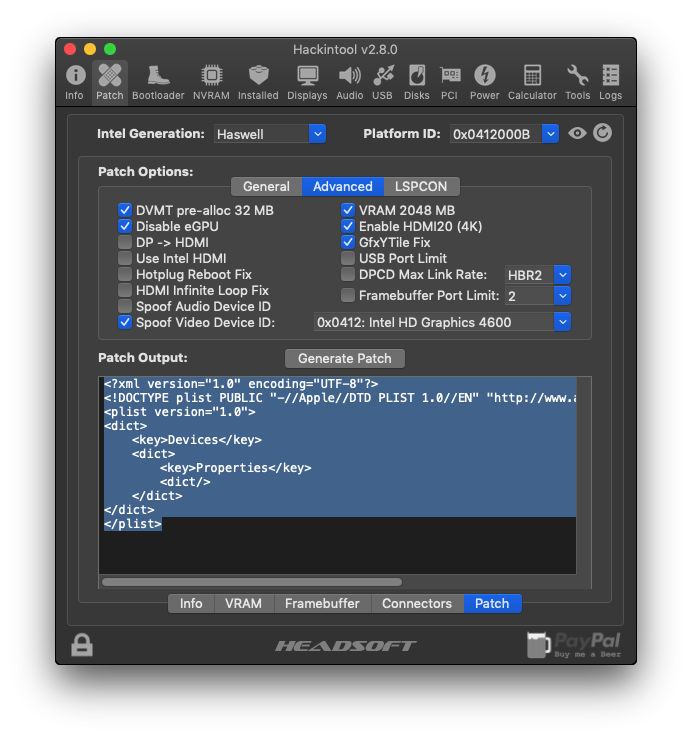Click the horizontal scrollbar under patch output
Screen dimensions: 692x738
pyautogui.click(x=252, y=582)
